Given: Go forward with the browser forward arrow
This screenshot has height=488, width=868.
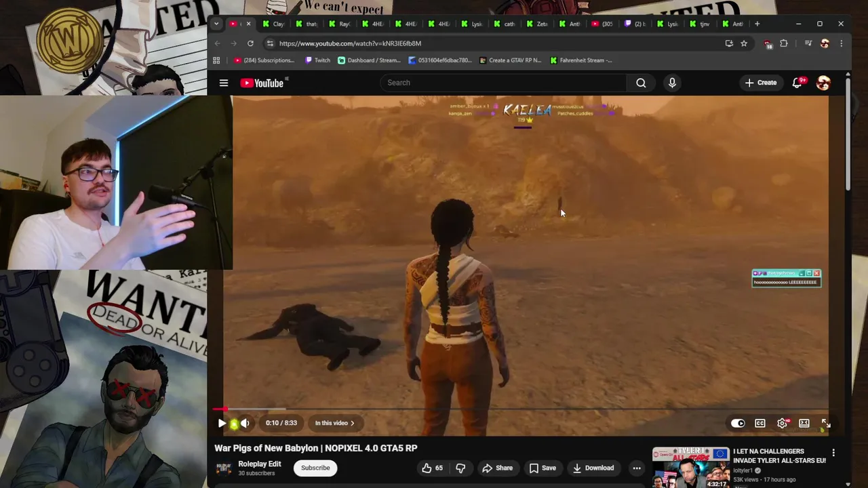Looking at the screenshot, I should click(234, 43).
